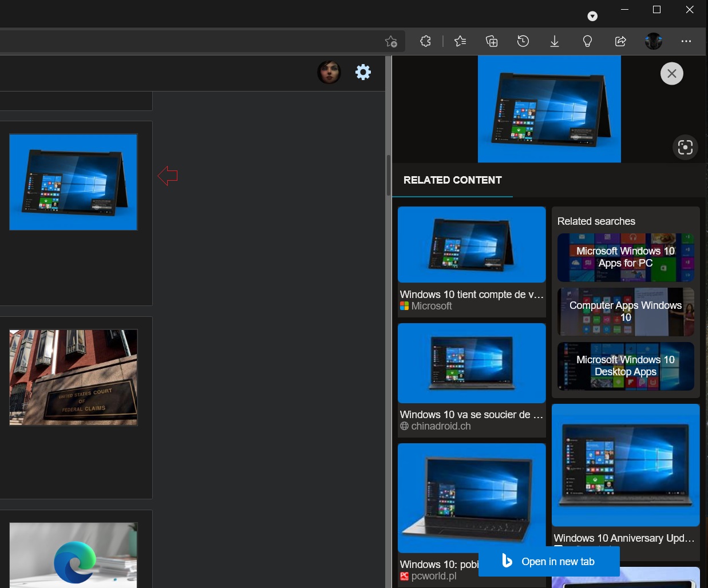
Task: Search "Microsoft Windows 10 Desktop Apps"
Action: coord(626,366)
